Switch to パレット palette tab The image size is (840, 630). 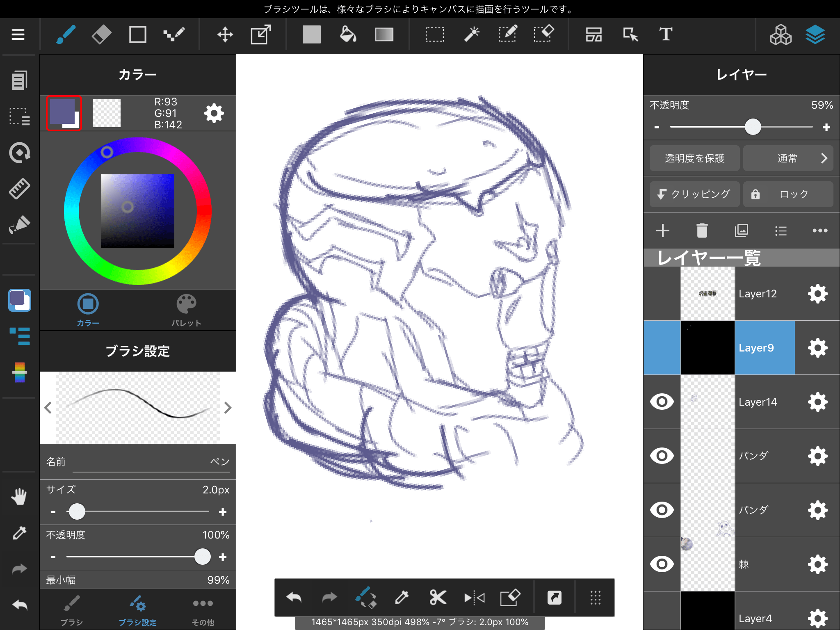pos(186,310)
